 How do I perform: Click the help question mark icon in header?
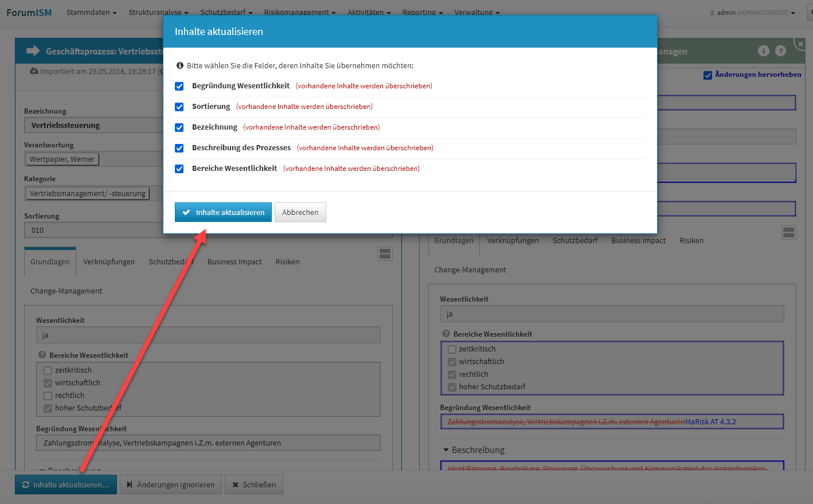[x=780, y=51]
